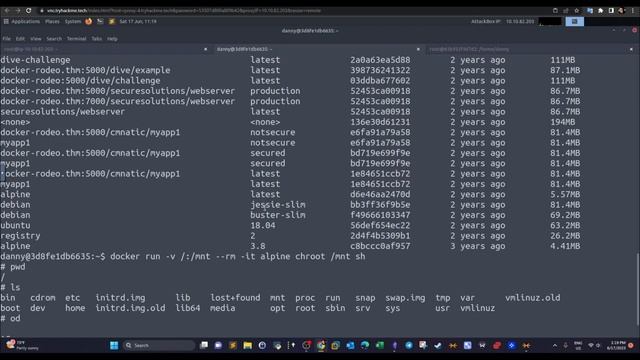Show hidden system tray icons
The width and height of the screenshot is (640, 360).
point(555,345)
